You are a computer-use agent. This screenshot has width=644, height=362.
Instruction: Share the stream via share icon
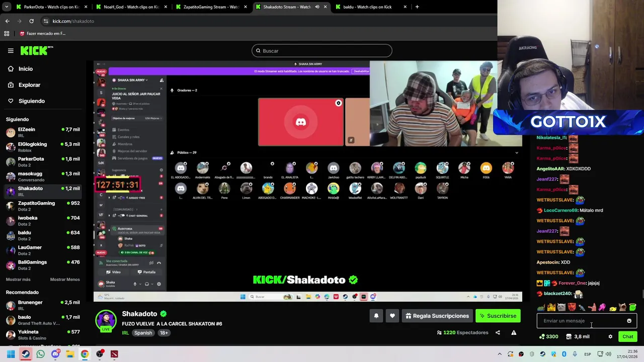[x=498, y=332]
